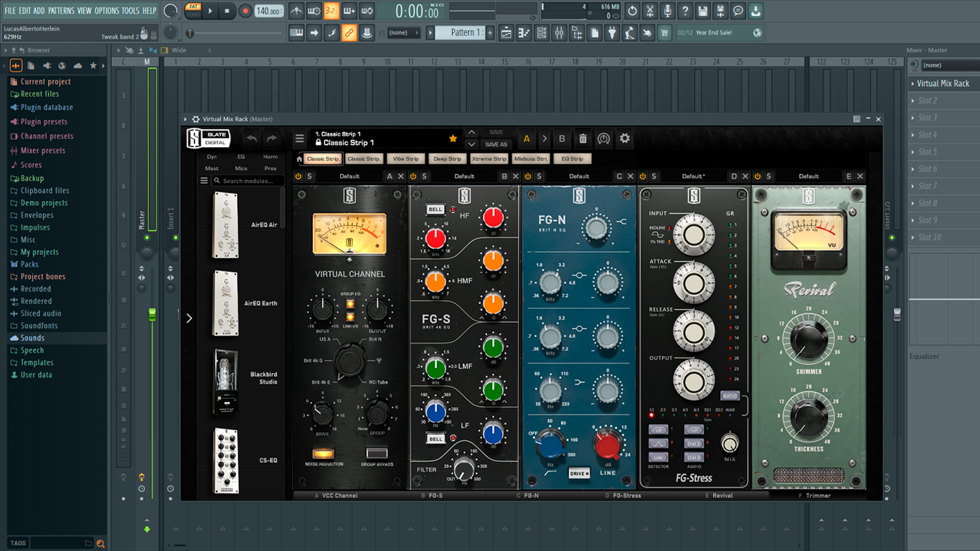Expand the Soundfonts folder in browser
Image resolution: width=980 pixels, height=551 pixels.
click(39, 326)
